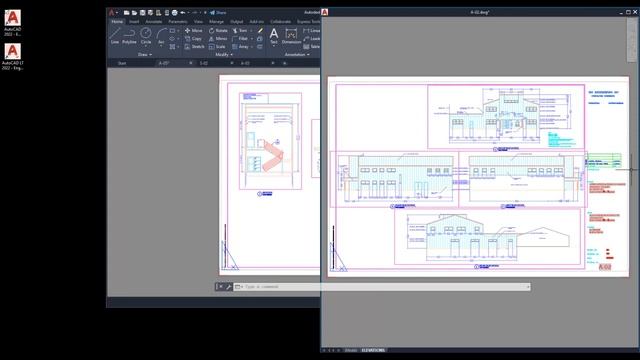Activate the Array command
Viewport: 640px width, 360px height.
coord(240,47)
